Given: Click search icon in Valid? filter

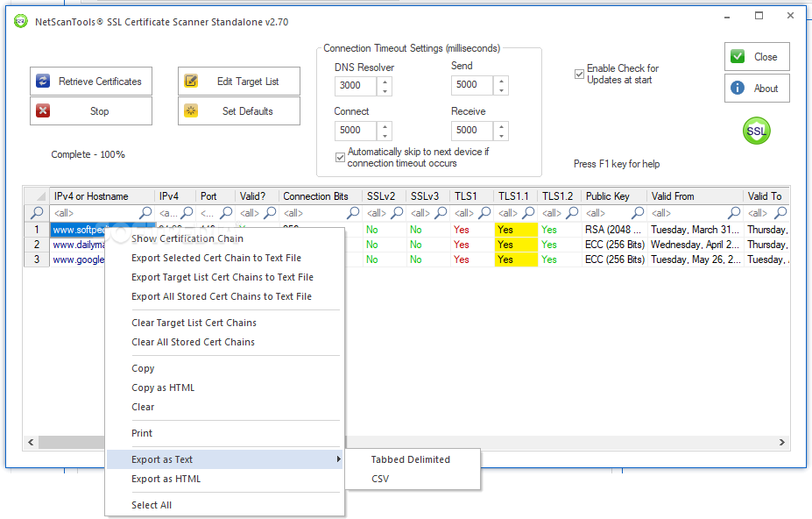Looking at the screenshot, I should point(271,212).
